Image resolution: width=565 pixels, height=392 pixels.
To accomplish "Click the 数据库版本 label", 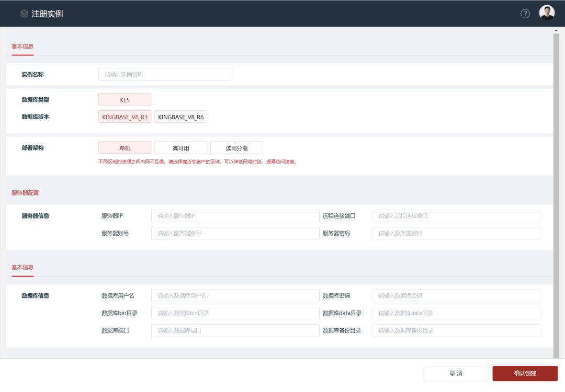I will tap(36, 117).
